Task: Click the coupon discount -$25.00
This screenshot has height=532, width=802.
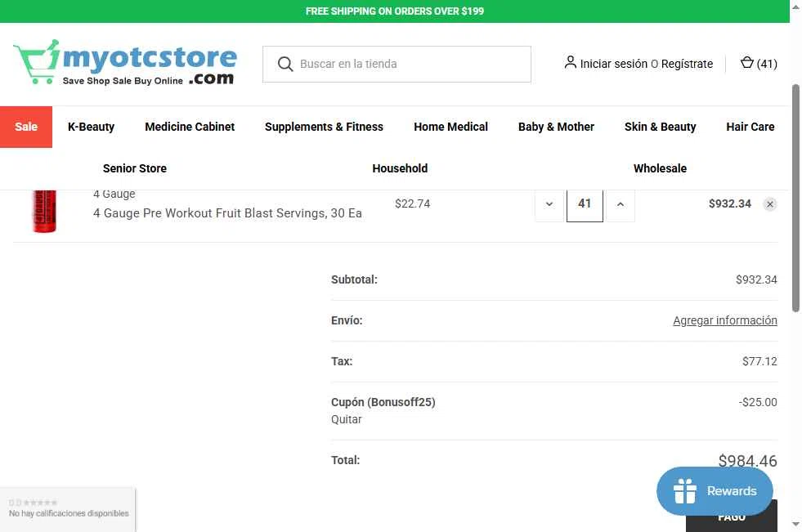Action: 758,402
